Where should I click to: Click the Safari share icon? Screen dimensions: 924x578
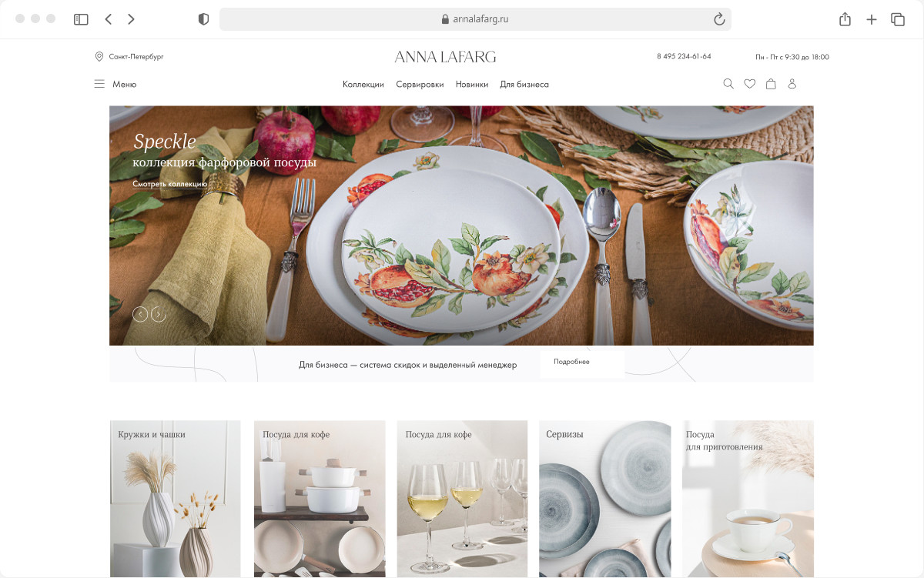click(845, 19)
